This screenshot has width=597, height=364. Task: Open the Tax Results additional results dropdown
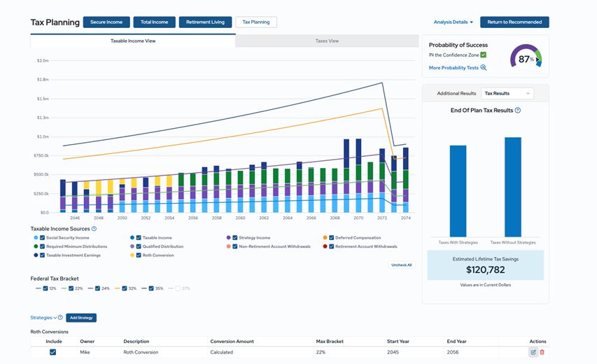pos(507,93)
